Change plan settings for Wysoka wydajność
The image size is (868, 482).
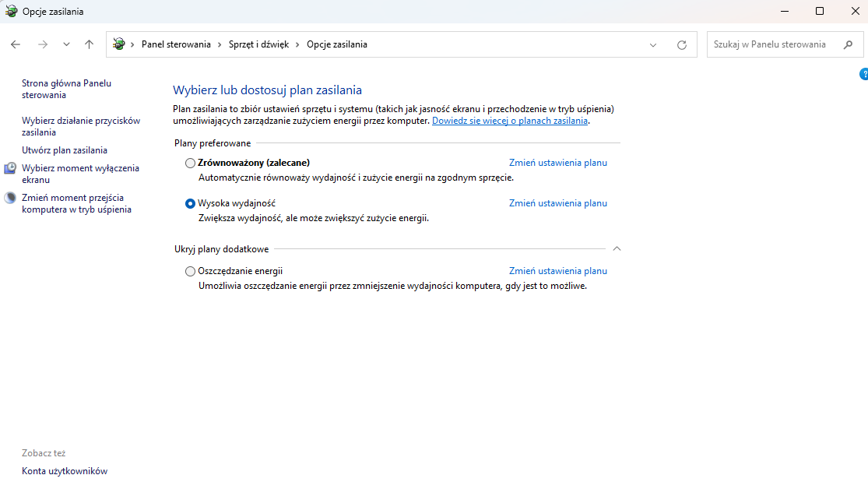(x=558, y=203)
